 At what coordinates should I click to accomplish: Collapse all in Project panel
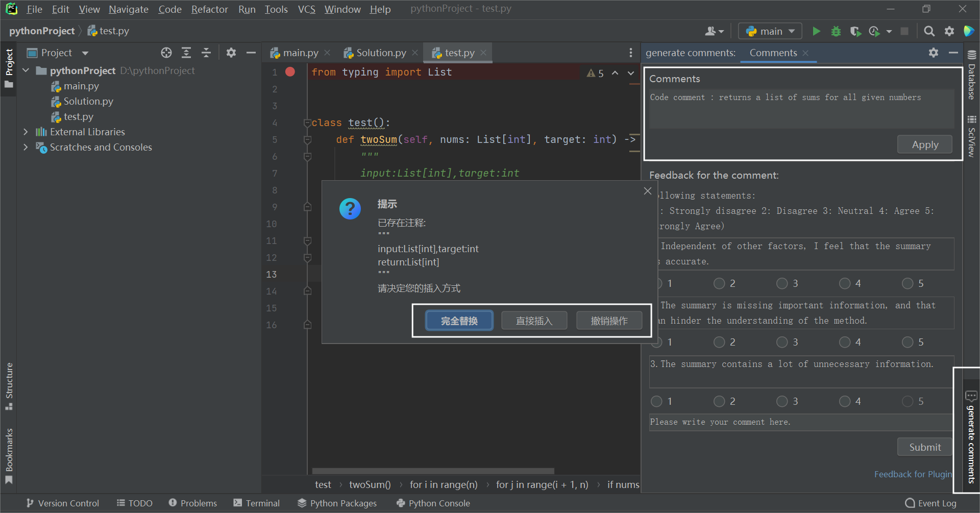206,53
